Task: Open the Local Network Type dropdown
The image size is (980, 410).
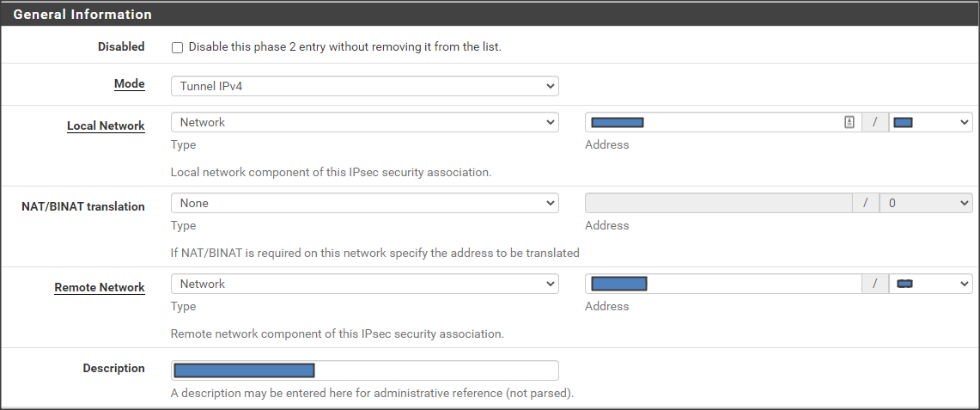Action: 364,122
